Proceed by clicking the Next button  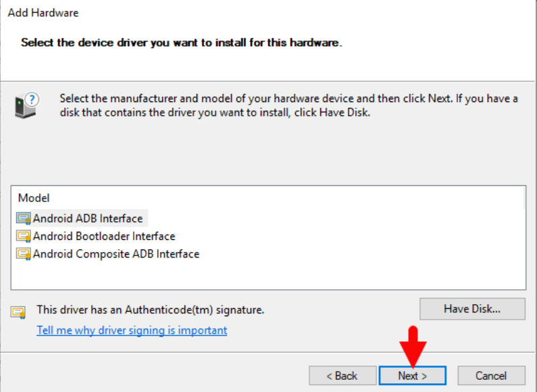(412, 376)
